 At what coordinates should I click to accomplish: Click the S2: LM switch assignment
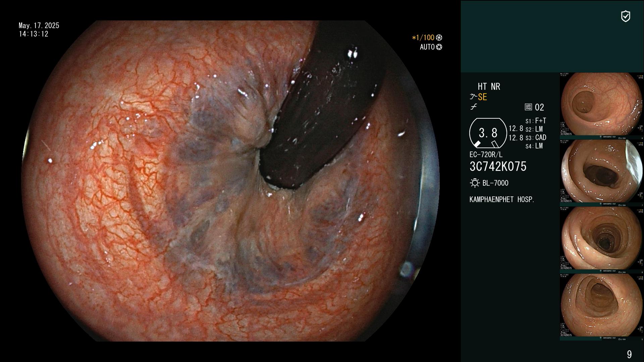(x=534, y=129)
